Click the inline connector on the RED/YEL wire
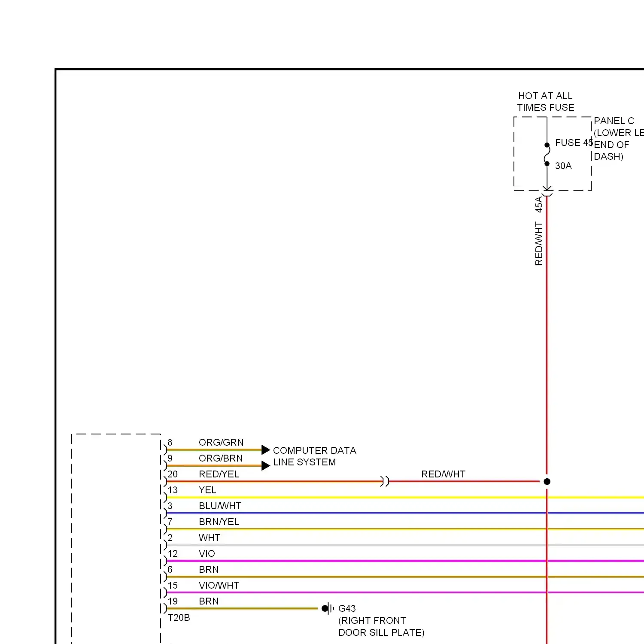This screenshot has height=644, width=644. pos(385,481)
